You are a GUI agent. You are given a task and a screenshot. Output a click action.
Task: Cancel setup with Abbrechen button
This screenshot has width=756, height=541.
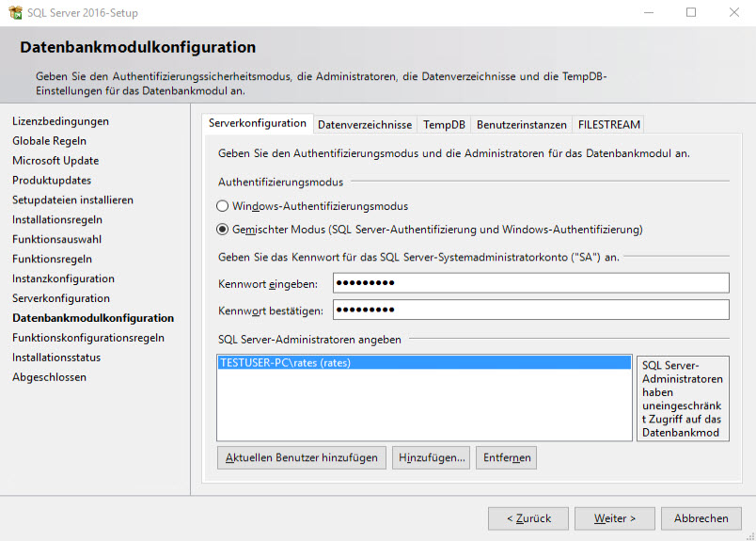[x=701, y=518]
